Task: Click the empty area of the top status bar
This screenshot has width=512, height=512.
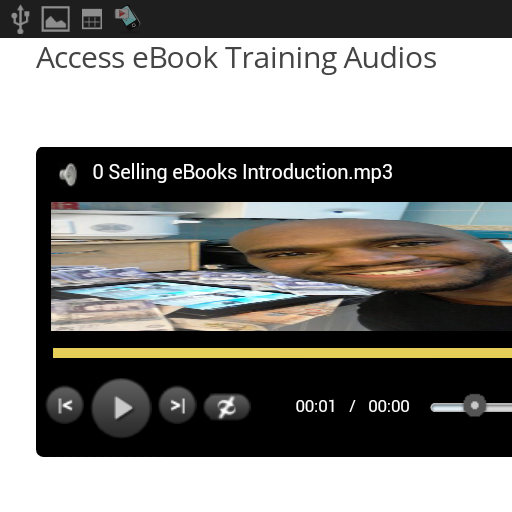Action: point(327,19)
